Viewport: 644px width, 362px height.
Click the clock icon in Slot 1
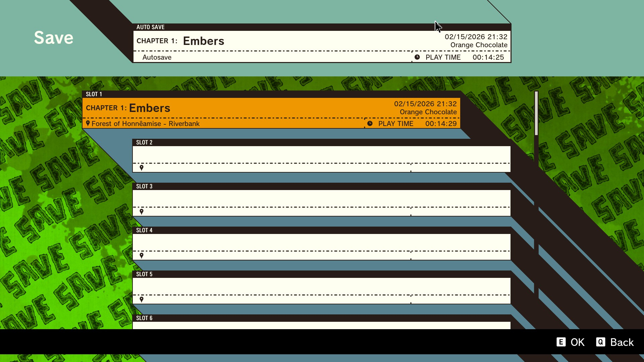pyautogui.click(x=370, y=123)
